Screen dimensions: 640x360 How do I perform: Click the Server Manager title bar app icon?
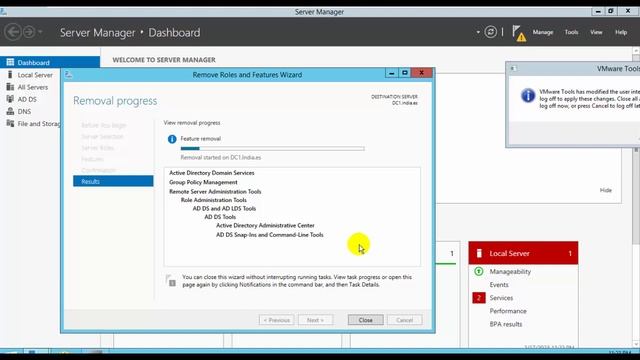click(3, 12)
